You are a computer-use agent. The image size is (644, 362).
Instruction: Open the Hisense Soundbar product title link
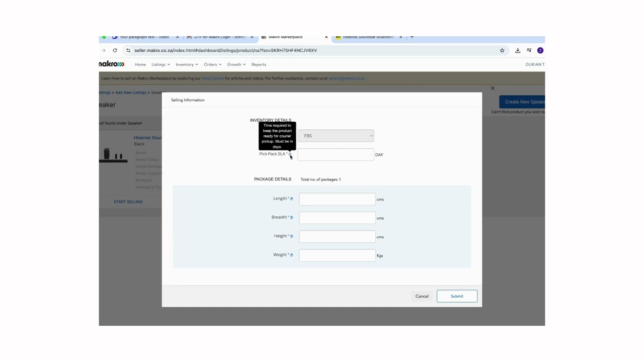tap(148, 138)
